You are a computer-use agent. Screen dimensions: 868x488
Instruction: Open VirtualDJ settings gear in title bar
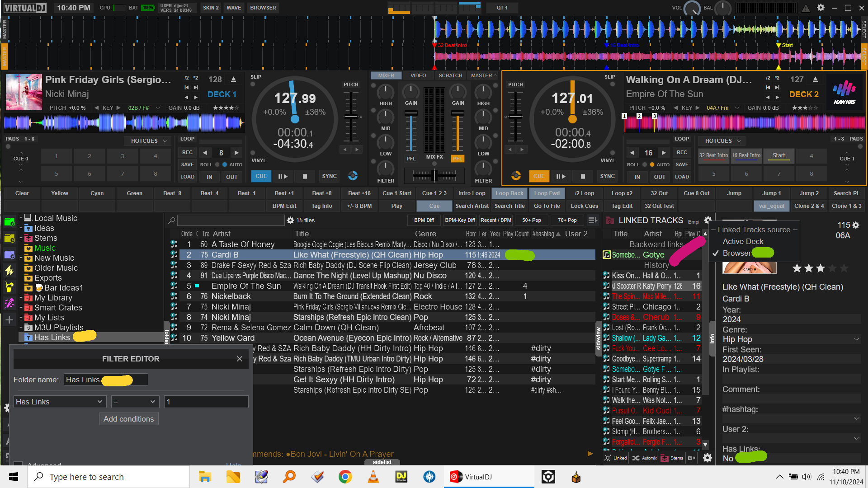(x=821, y=8)
